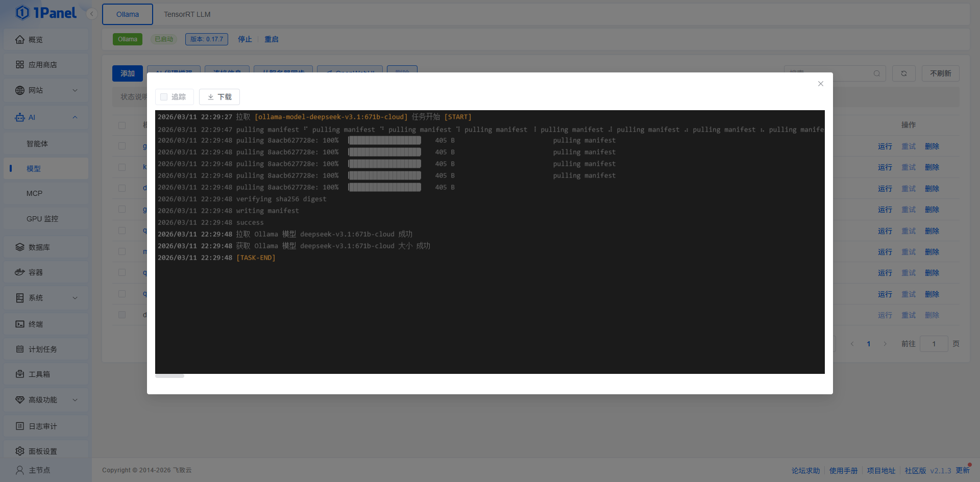Click the 高级功能 diamond icon
This screenshot has height=482, width=980.
(20, 400)
